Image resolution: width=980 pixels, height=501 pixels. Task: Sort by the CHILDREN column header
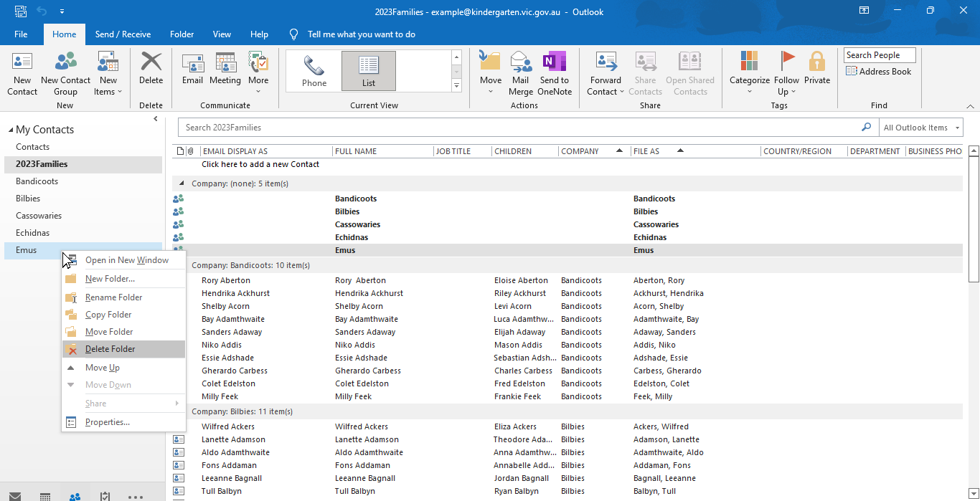coord(524,151)
